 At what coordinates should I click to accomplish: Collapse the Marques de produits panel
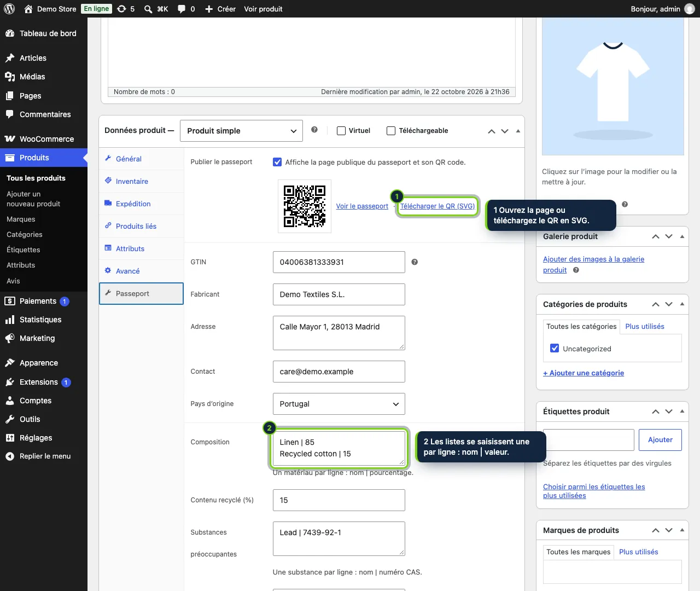[x=682, y=530]
